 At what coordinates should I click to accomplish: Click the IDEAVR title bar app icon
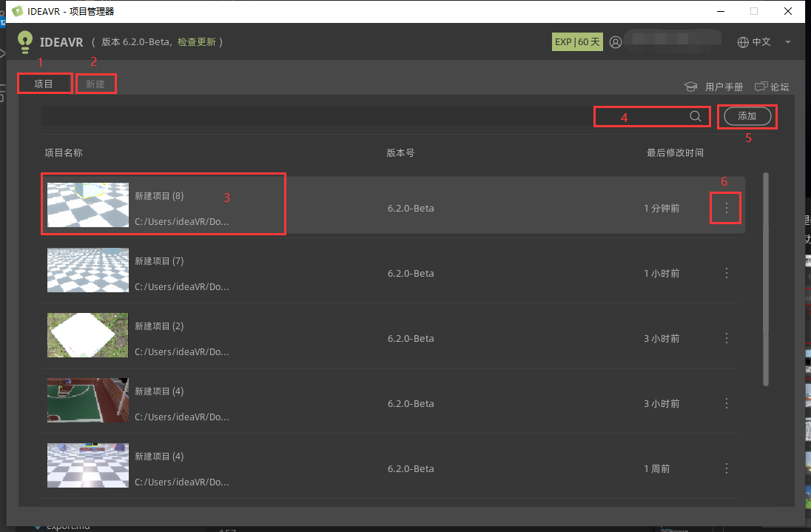click(18, 11)
